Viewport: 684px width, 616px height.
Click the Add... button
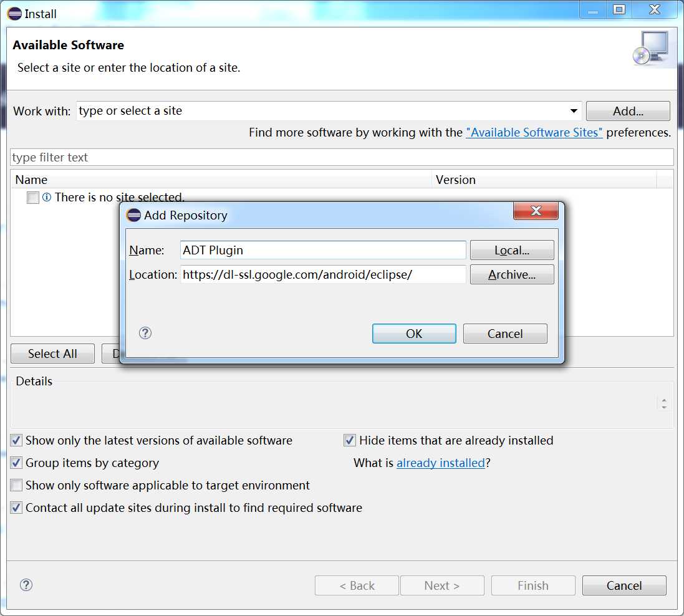coord(628,111)
